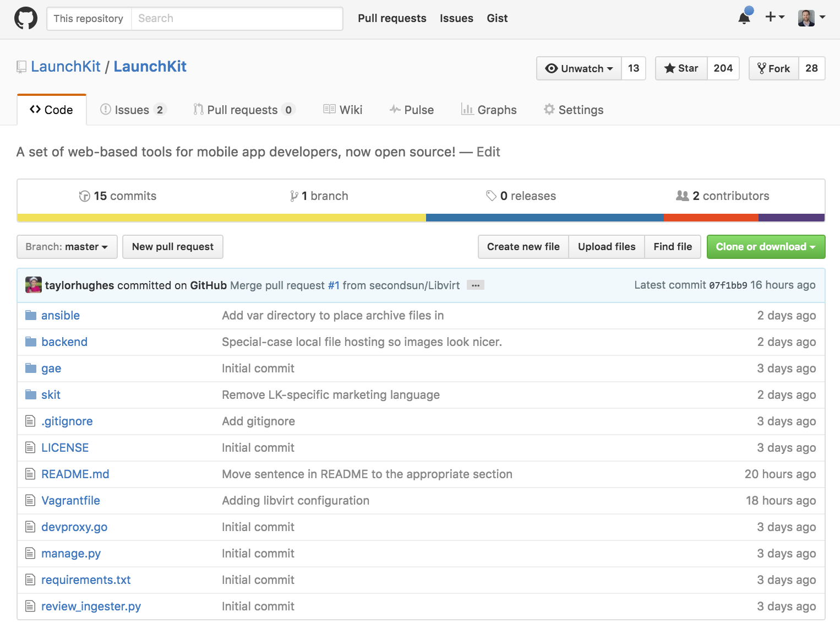Viewport: 840px width, 628px height.
Task: Open the Vagrantfile
Action: [70, 501]
